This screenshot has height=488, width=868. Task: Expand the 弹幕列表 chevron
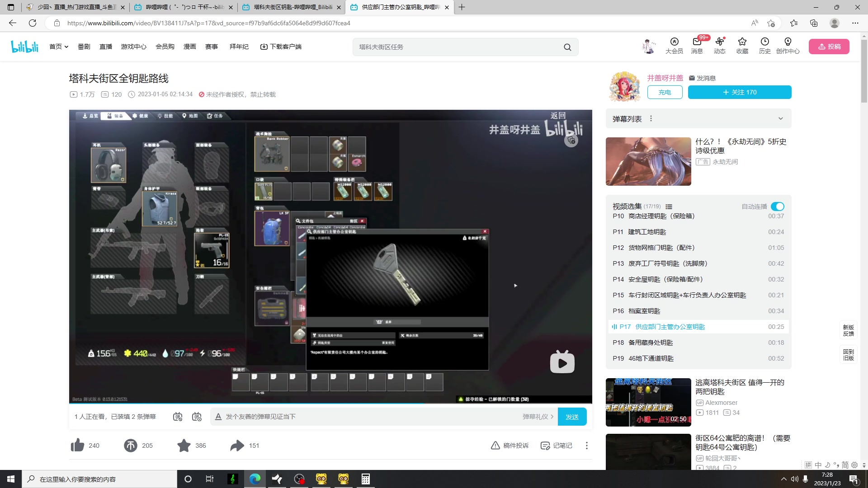coord(780,119)
